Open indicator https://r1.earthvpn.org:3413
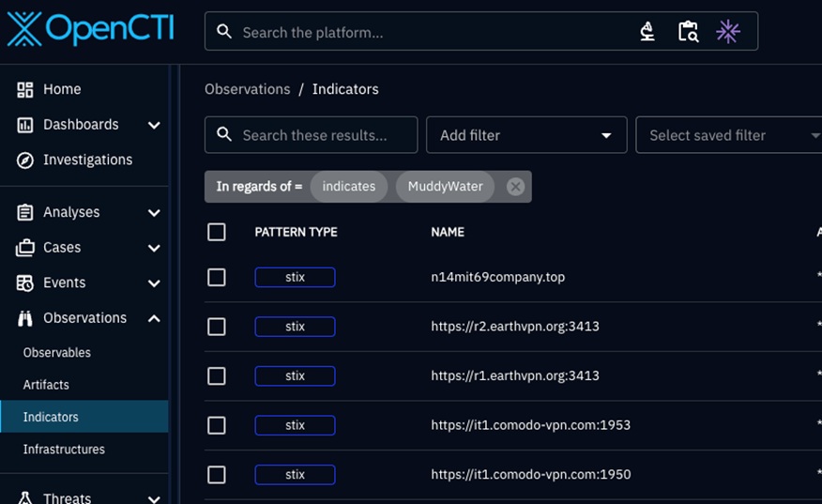 [x=515, y=375]
